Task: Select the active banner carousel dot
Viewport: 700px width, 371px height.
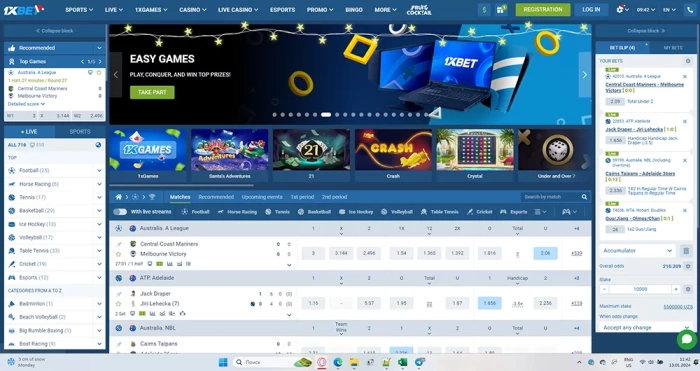Action: 326,115
